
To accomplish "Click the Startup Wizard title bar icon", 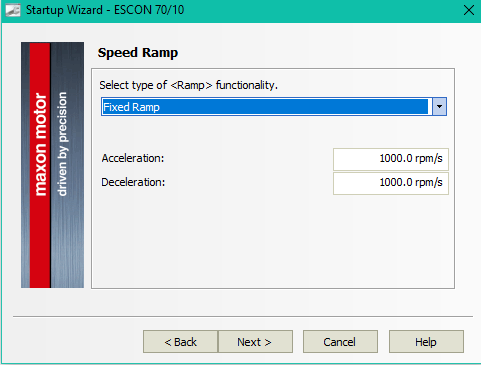I will [13, 10].
